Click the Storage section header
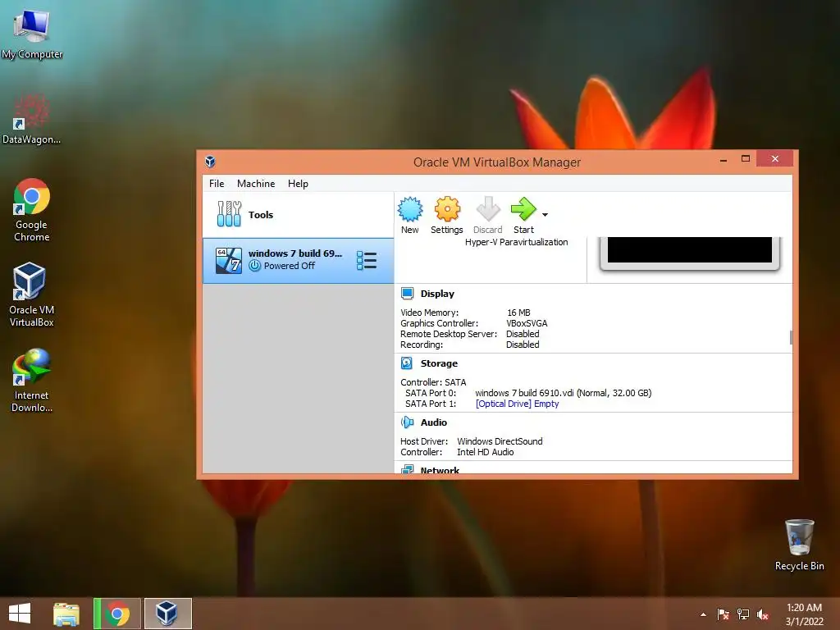The image size is (840, 630). [439, 363]
